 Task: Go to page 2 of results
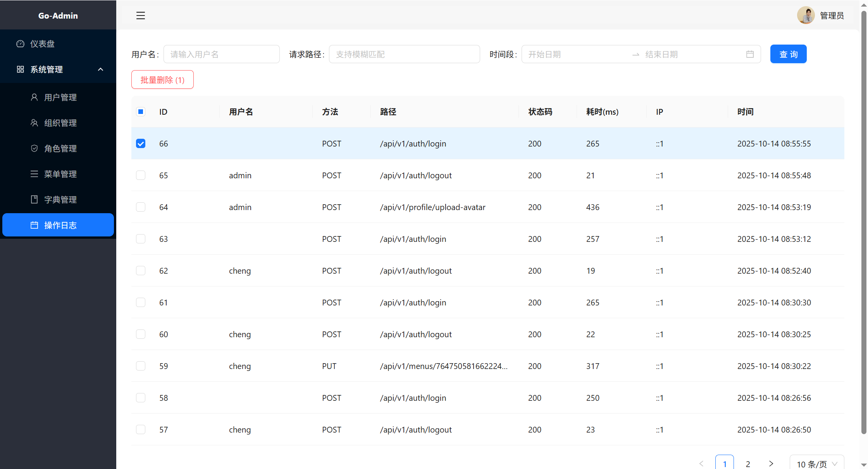tap(748, 464)
